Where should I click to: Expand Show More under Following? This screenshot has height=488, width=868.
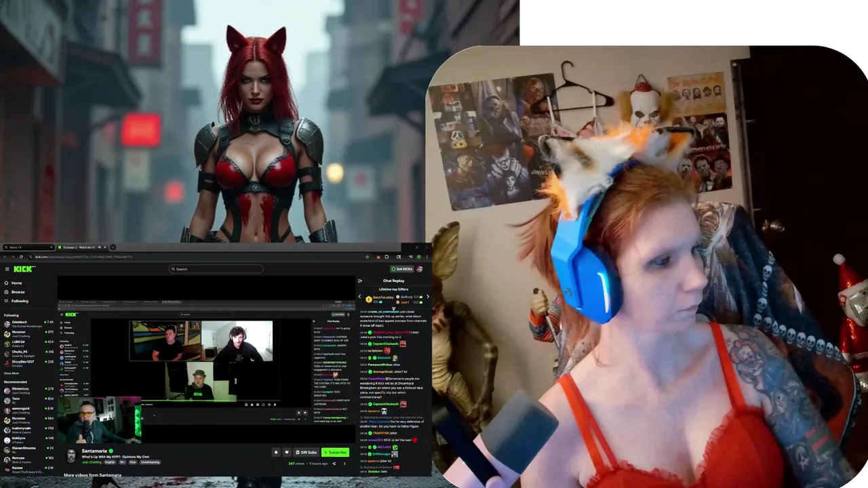[x=12, y=373]
